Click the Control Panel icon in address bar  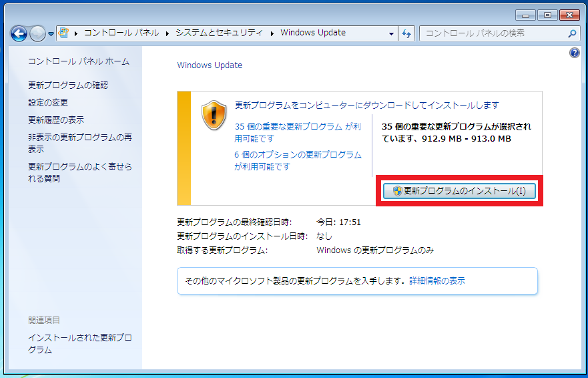point(64,33)
